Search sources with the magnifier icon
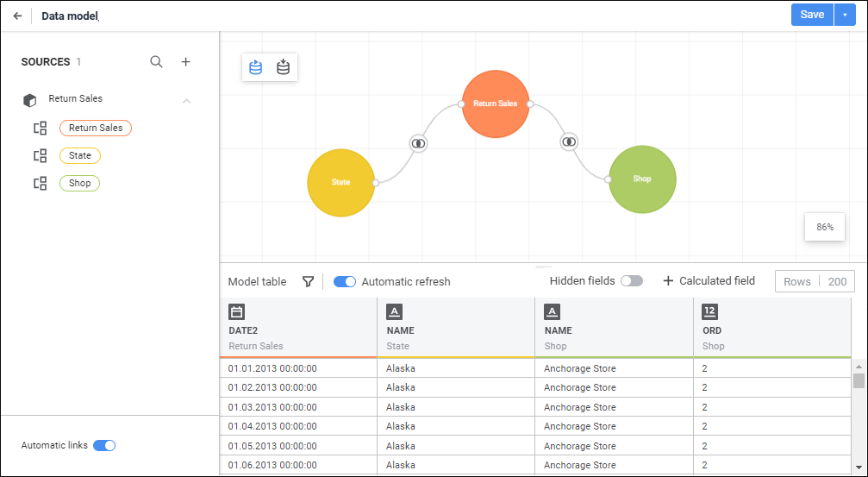This screenshot has height=477, width=868. [x=157, y=61]
